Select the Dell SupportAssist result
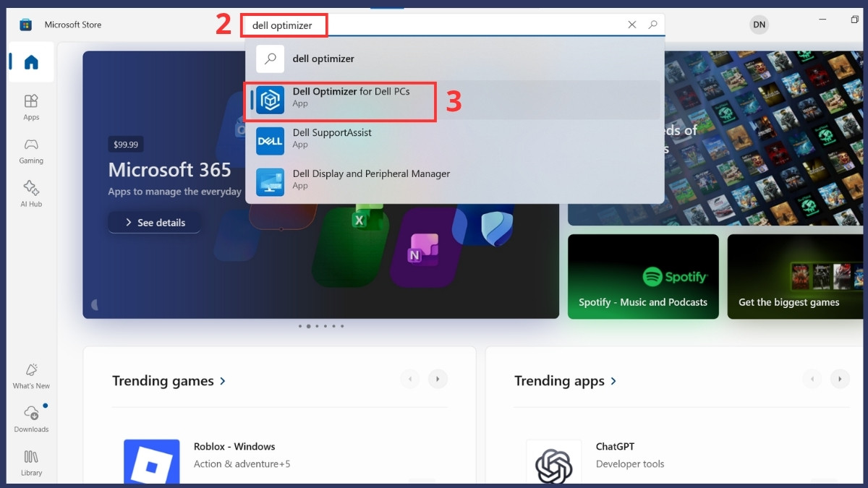Image resolution: width=868 pixels, height=488 pixels. coord(455,141)
